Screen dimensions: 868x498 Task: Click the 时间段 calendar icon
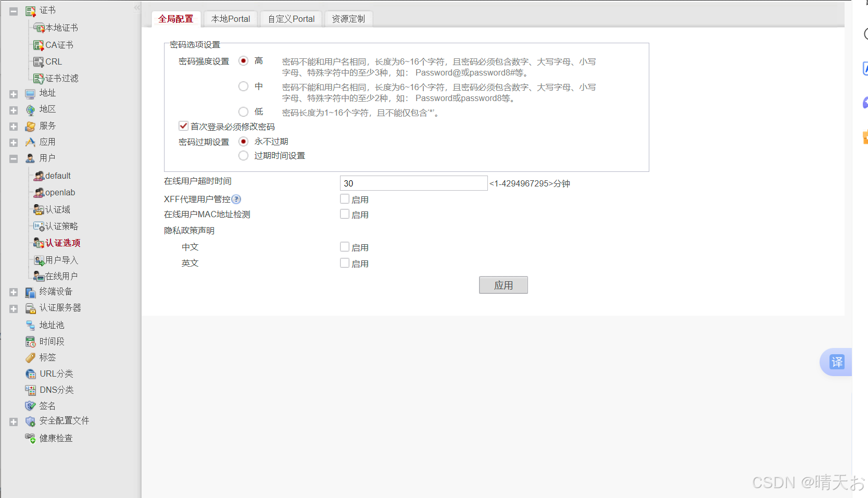click(30, 342)
